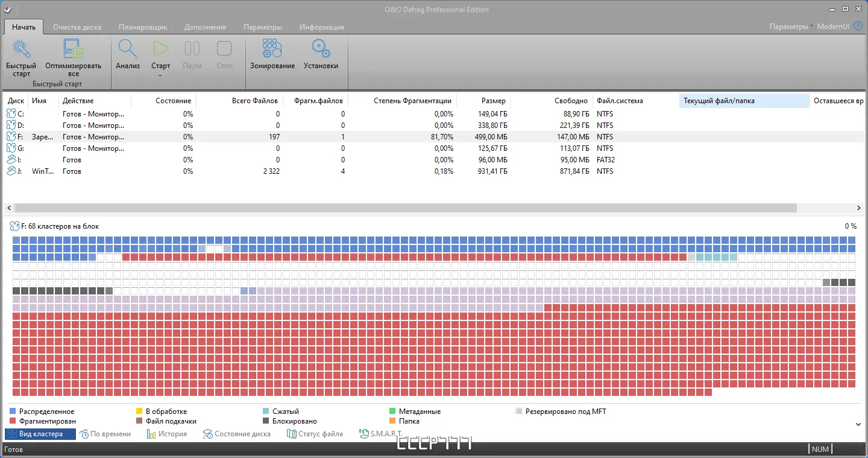Select the Вид кластера button
The image size is (868, 458).
pos(40,433)
